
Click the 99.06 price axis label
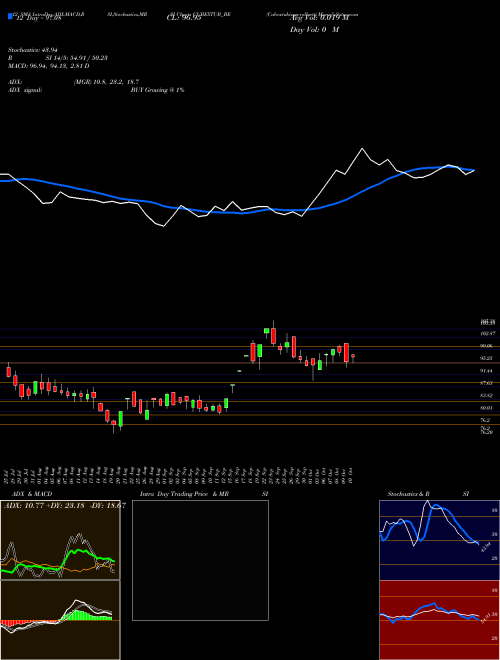coord(488,346)
